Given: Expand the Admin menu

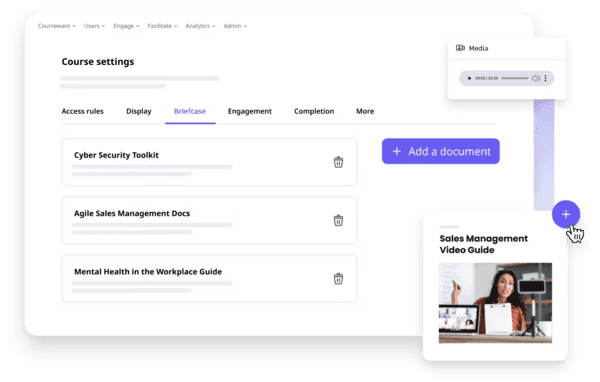Looking at the screenshot, I should (x=235, y=26).
